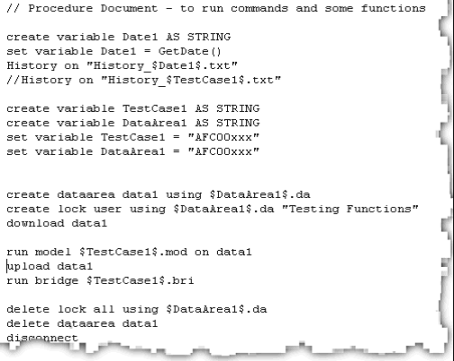Place cursor on "create variable Date1 AS STRING"
Screen dimensions: 454x361
(x=119, y=37)
